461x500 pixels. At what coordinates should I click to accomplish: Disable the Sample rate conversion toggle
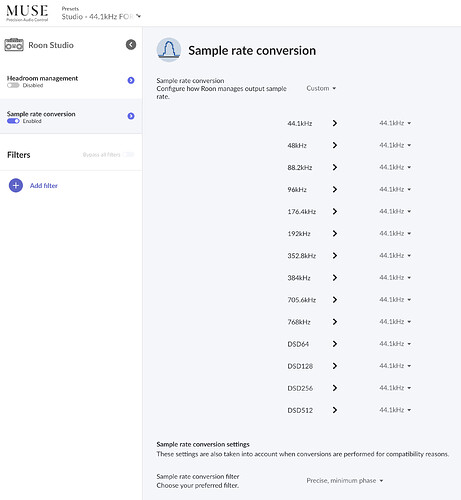click(13, 121)
